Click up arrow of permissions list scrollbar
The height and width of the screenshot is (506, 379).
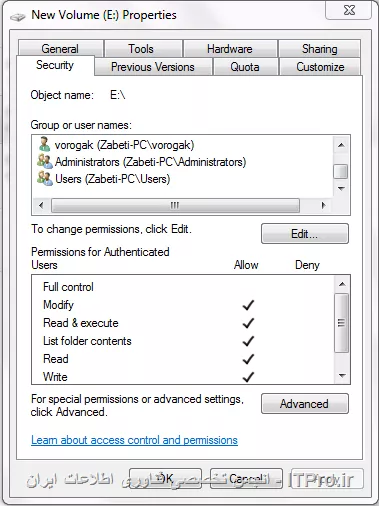point(341,284)
